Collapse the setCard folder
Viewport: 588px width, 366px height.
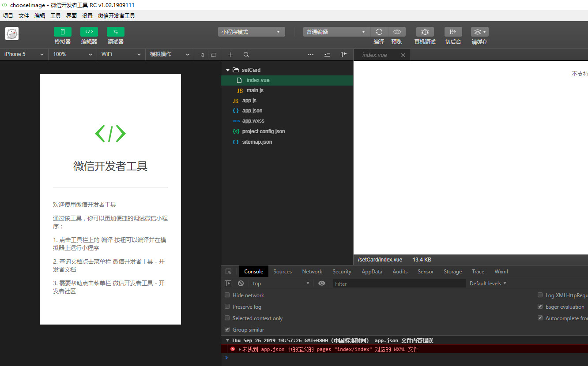point(228,70)
